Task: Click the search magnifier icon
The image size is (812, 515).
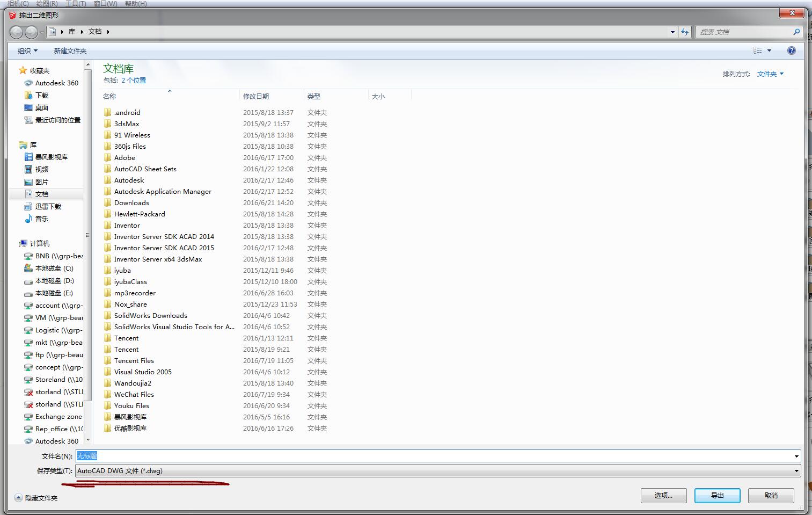Action: [x=796, y=32]
